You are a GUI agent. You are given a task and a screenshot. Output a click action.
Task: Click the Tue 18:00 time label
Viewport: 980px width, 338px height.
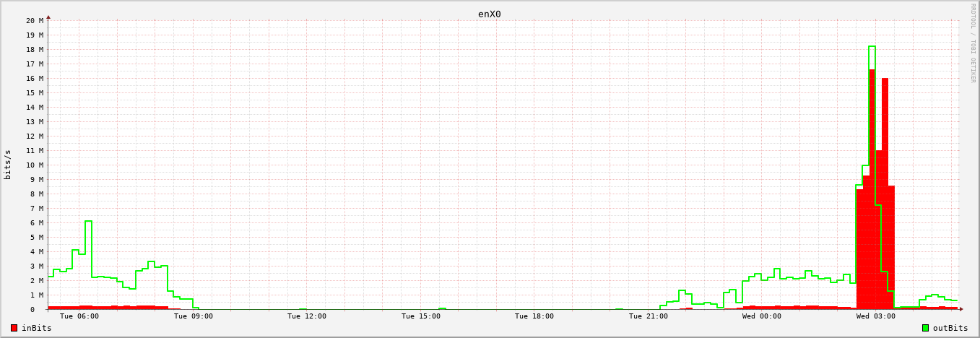[x=534, y=316]
